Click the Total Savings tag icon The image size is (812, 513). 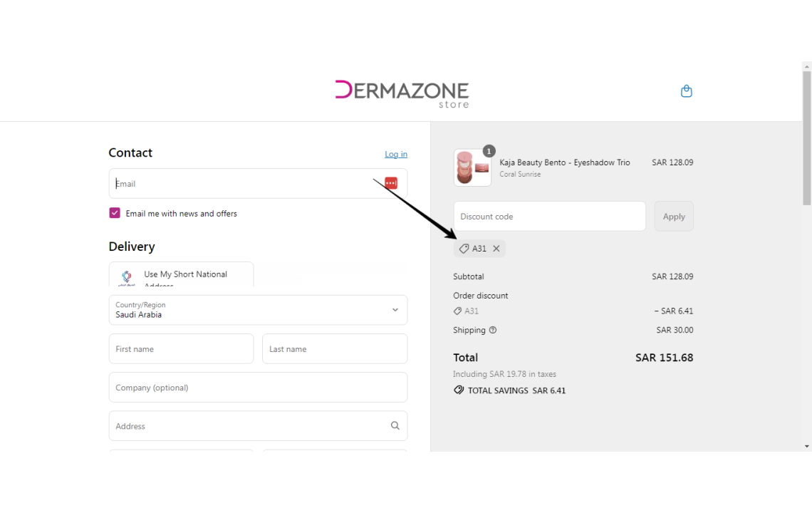pyautogui.click(x=458, y=390)
